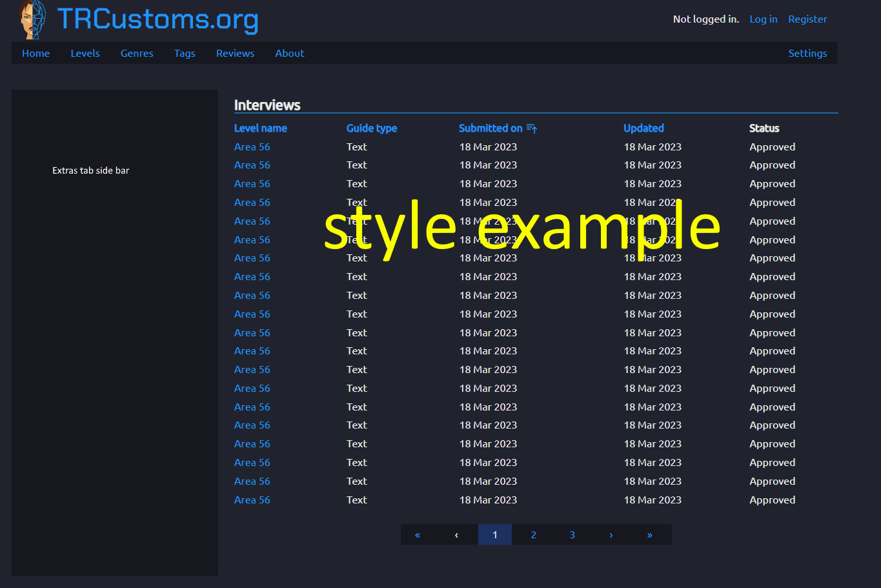Click the Register link
The height and width of the screenshot is (588, 881).
807,19
